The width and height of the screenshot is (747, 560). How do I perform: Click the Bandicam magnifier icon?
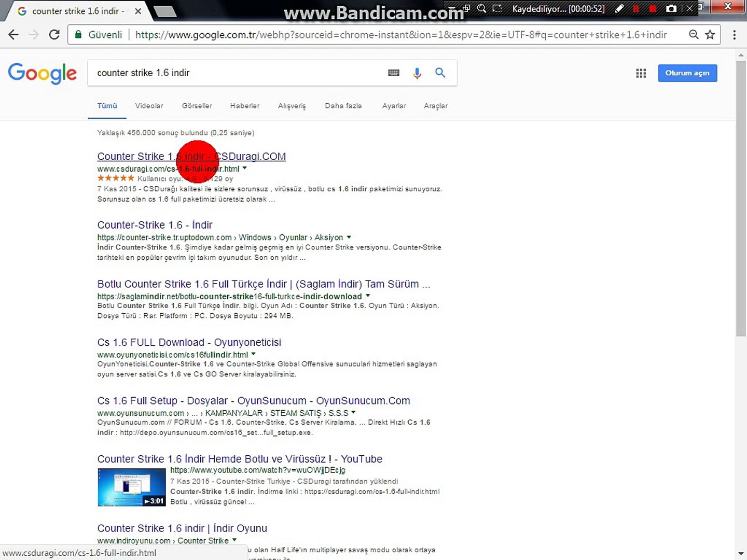tap(482, 8)
